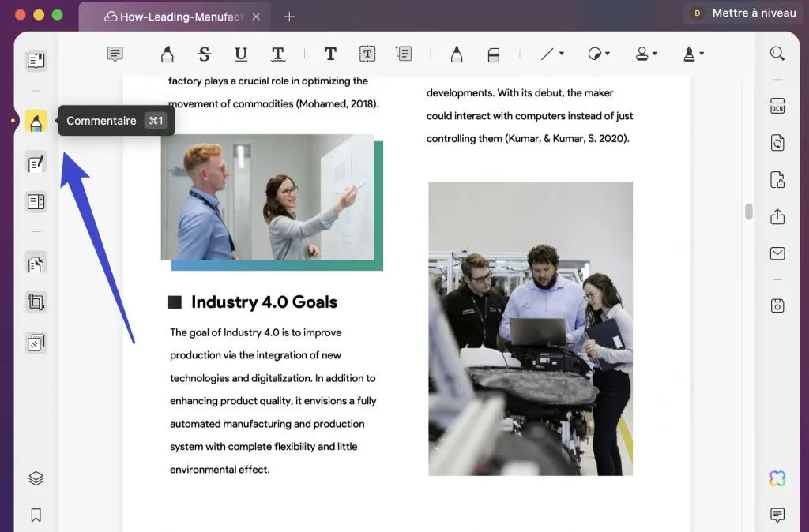Open the form preparation sidebar icon
Screen dimensions: 809x532
pyautogui.click(x=36, y=201)
